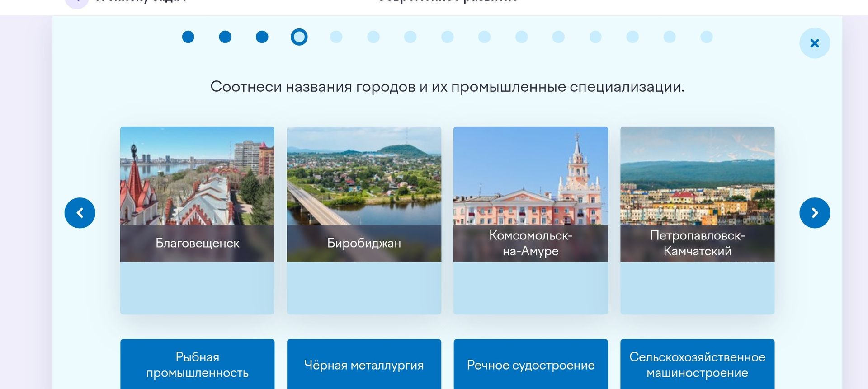This screenshot has width=868, height=389.
Task: Jump to the ninth progress dot
Action: pos(485,37)
